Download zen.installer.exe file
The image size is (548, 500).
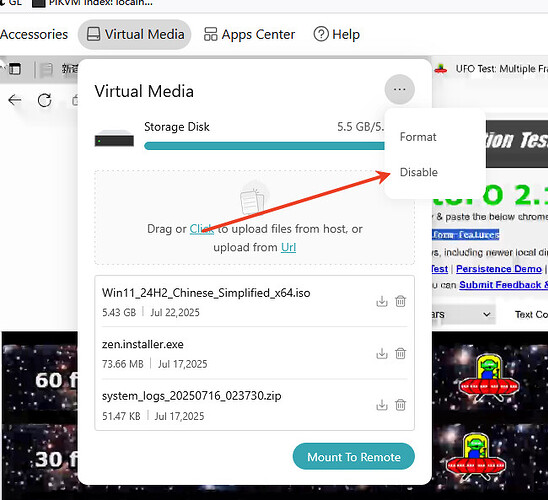coord(382,353)
